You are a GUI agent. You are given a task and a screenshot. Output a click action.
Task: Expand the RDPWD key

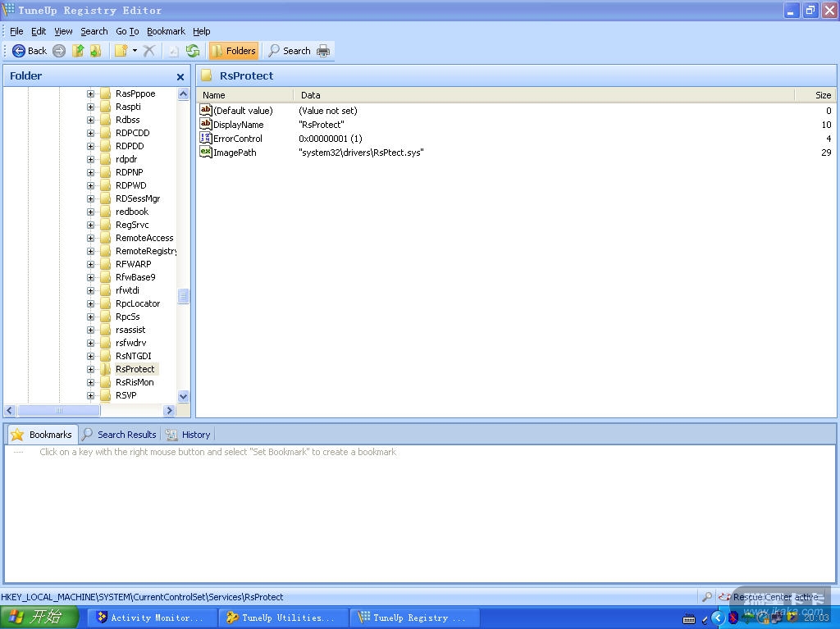click(90, 185)
